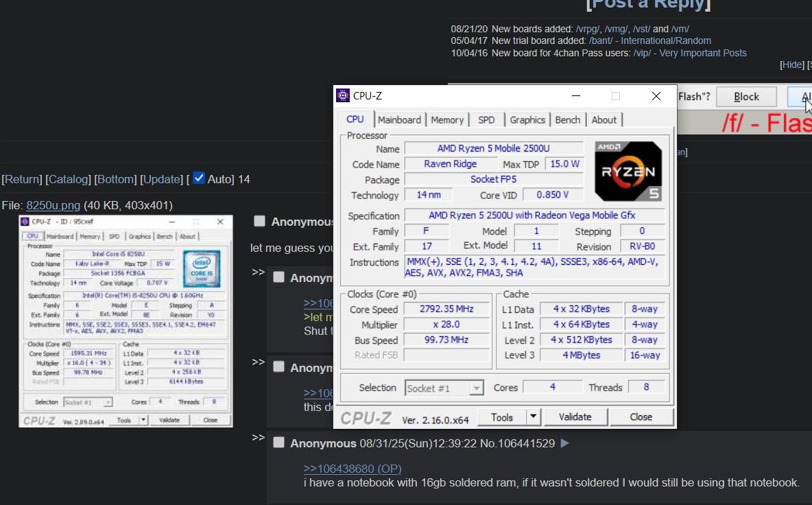
Task: Click the Specification field text
Action: [x=534, y=215]
